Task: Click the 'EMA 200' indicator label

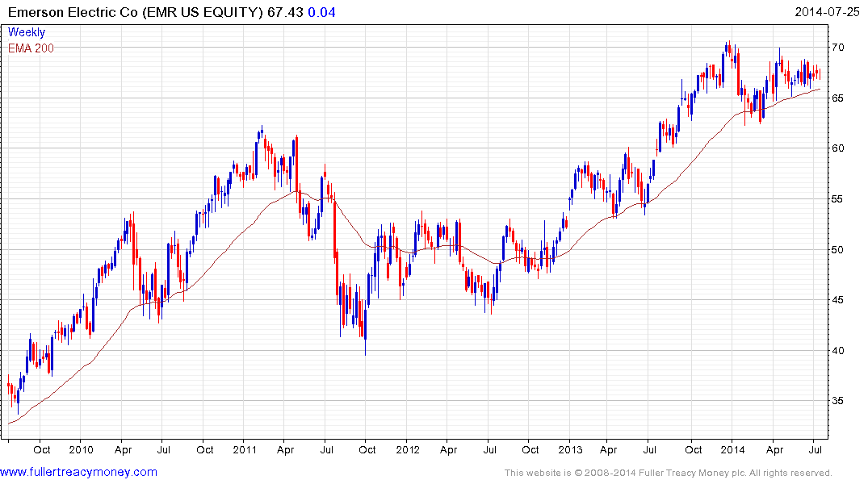Action: tap(31, 48)
